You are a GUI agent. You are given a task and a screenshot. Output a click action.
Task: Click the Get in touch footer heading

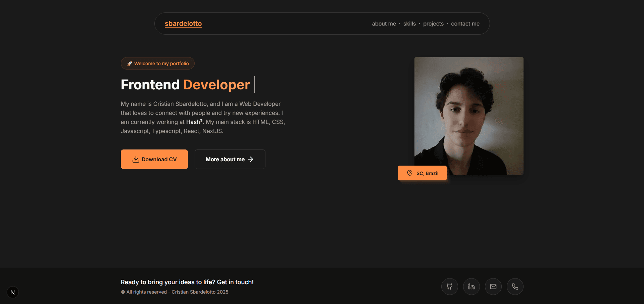[x=187, y=282]
